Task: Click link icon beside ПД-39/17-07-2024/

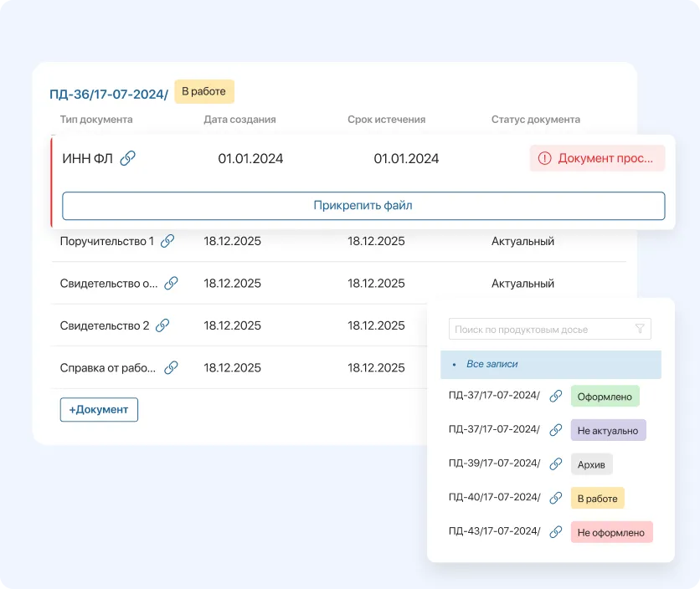Action: tap(555, 464)
